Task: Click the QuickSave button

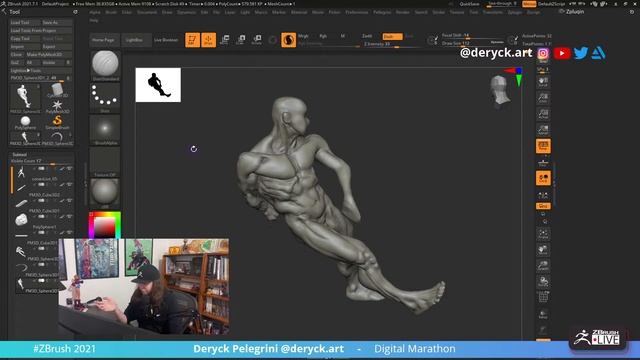Action: [469, 4]
